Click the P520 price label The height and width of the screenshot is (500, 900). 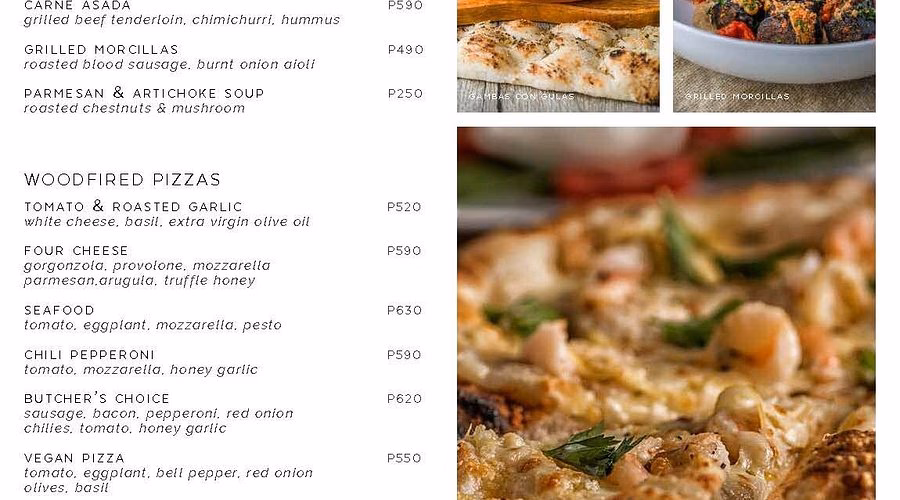[404, 207]
